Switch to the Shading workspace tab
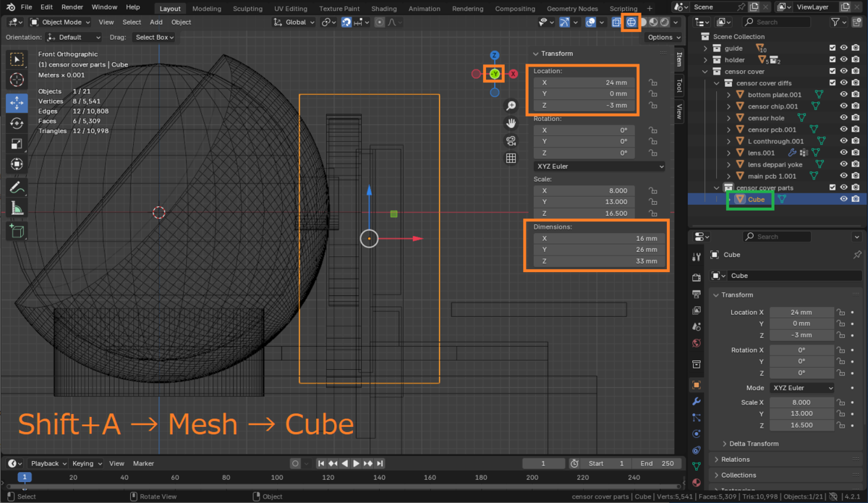The width and height of the screenshot is (868, 503). pyautogui.click(x=384, y=9)
